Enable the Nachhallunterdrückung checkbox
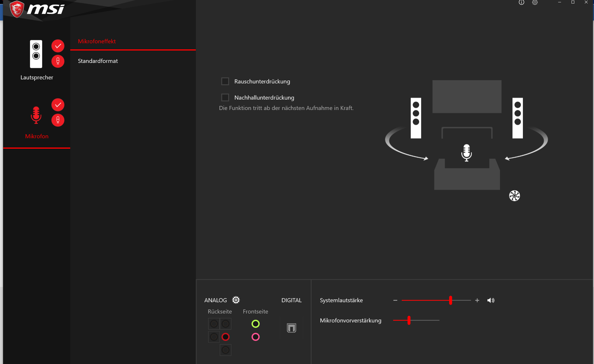Screen dimensions: 594x364 click(225, 98)
